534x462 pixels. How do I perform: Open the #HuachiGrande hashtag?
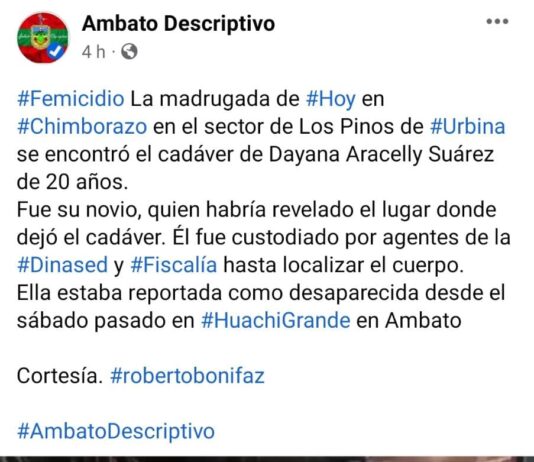(x=276, y=321)
